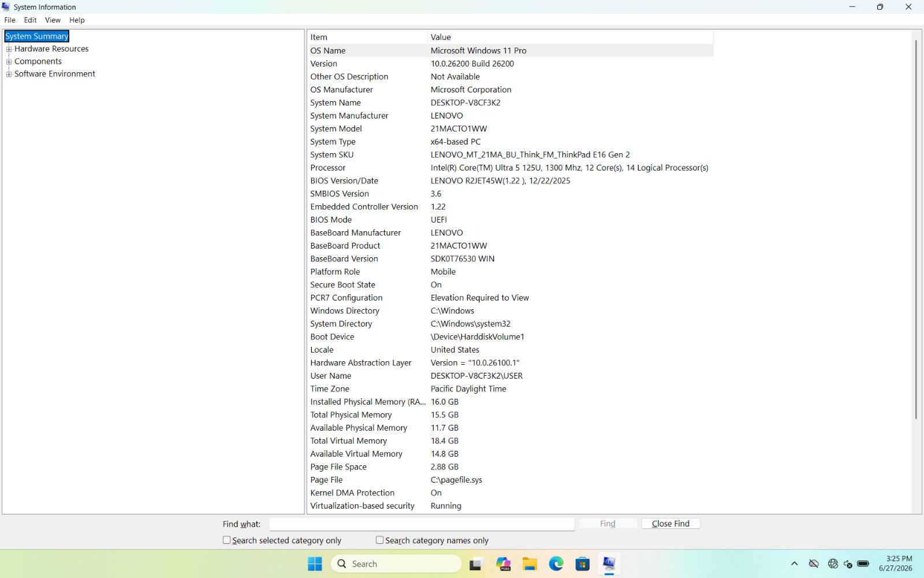Click the ThinkPad E16 Gen 2 SKU value
The height and width of the screenshot is (578, 924).
tap(530, 155)
